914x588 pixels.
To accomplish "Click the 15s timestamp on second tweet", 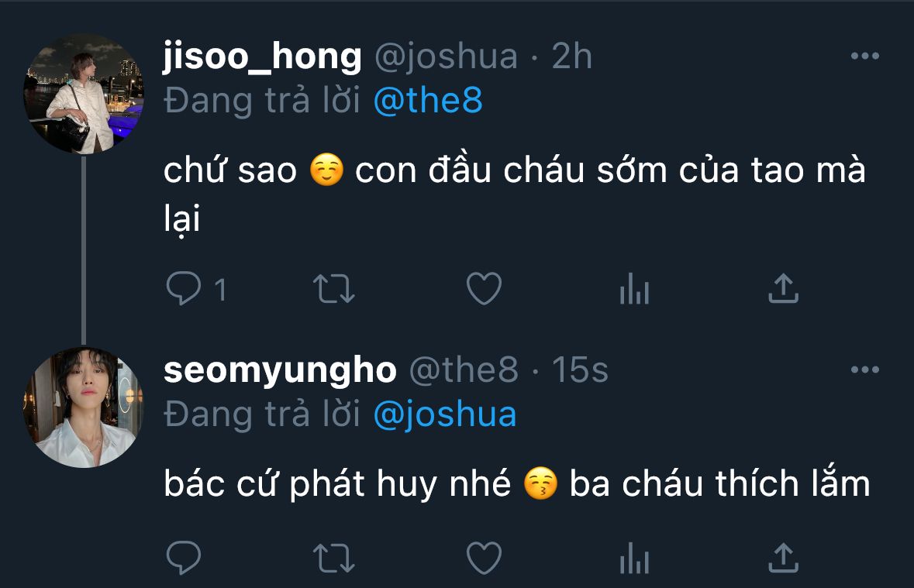I will (580, 370).
